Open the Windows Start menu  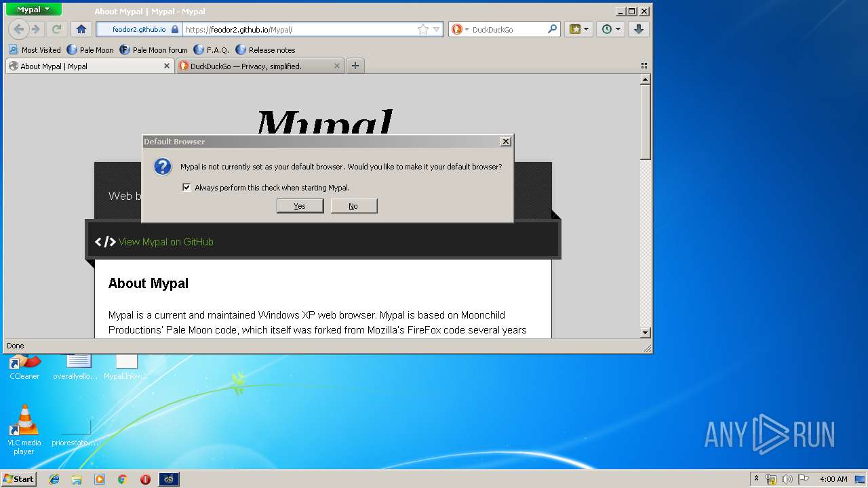pos(19,479)
